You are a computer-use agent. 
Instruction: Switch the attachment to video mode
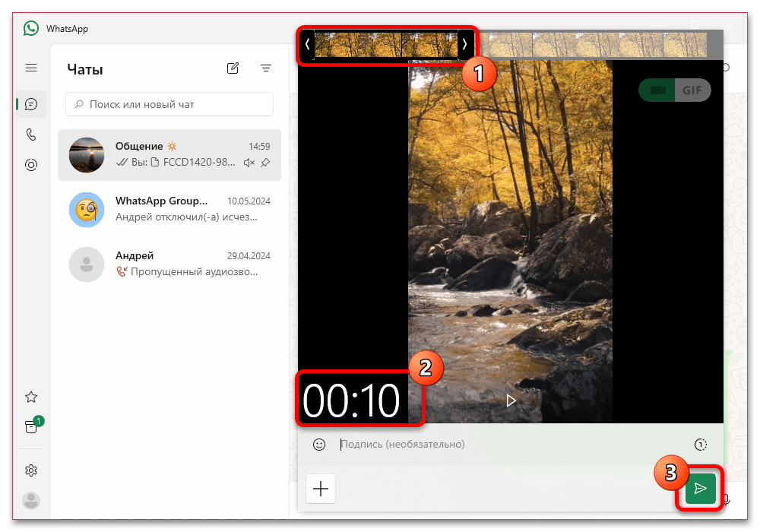click(x=657, y=90)
